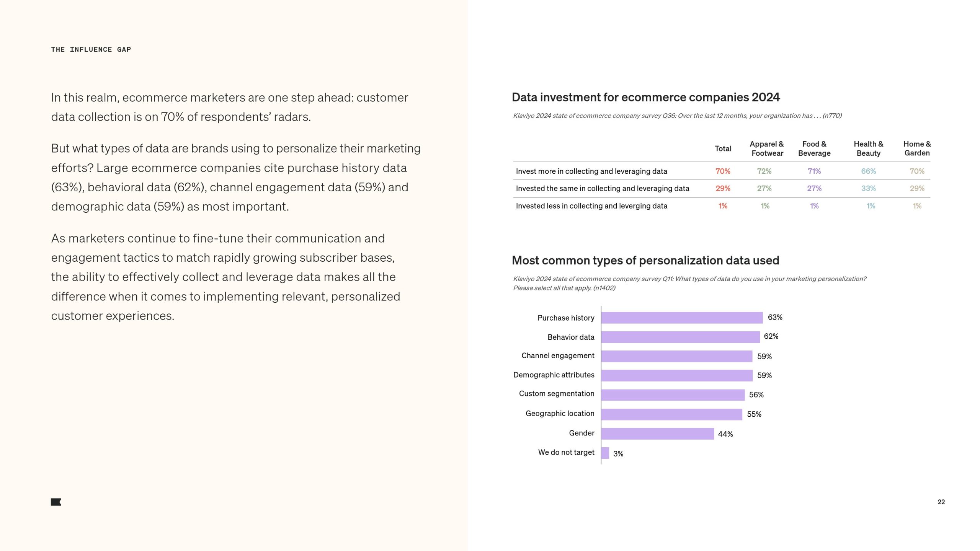Click the "Invested less" row label
Screen dimensions: 980x551
point(591,206)
